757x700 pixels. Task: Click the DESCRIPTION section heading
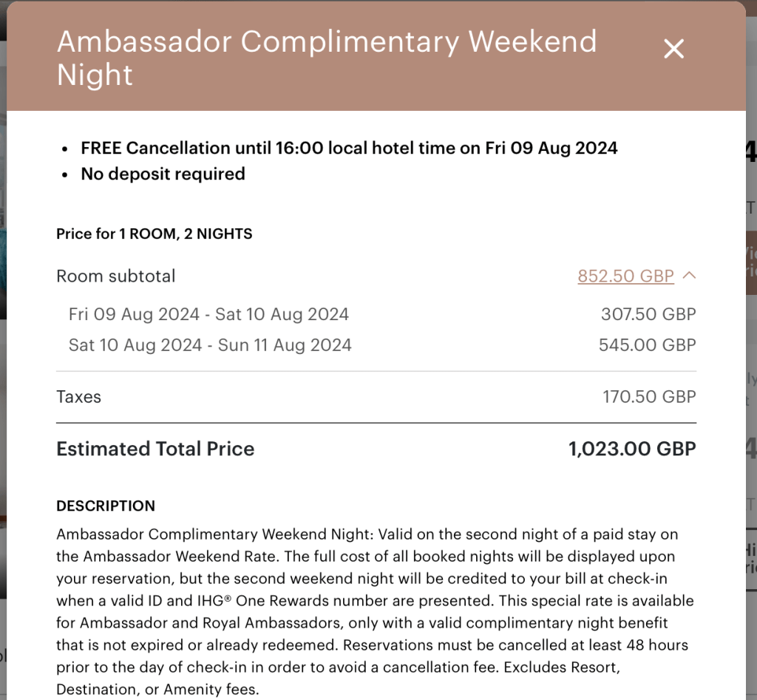click(x=106, y=506)
